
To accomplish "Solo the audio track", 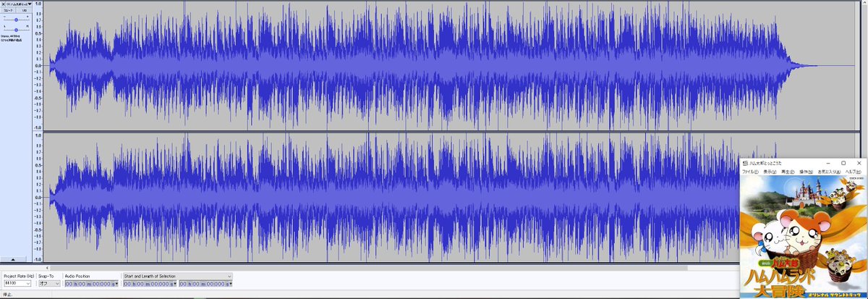I will (24, 12).
